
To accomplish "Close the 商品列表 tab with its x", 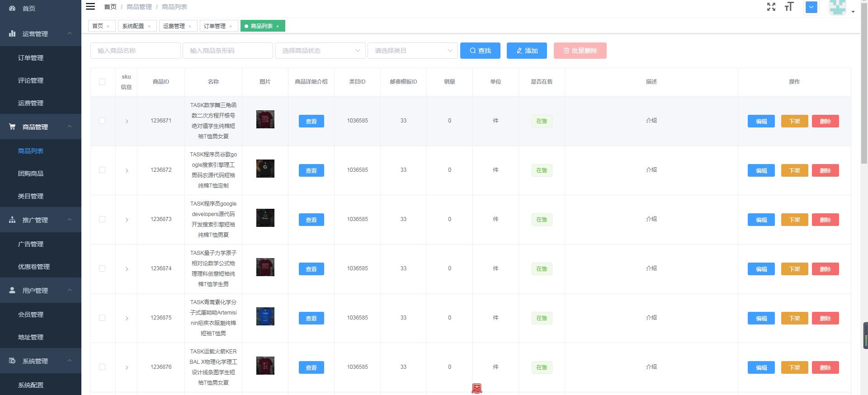I will coord(278,26).
